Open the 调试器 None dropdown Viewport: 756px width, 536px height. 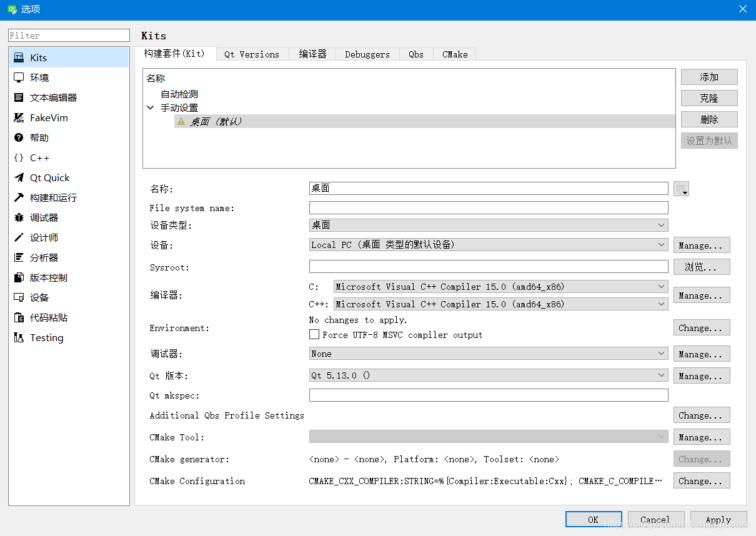(x=489, y=354)
